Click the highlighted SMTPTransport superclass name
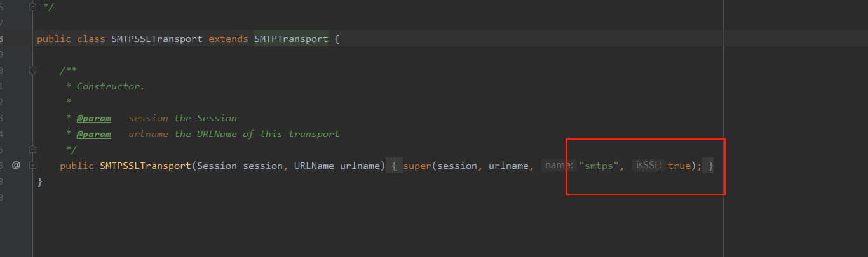The width and height of the screenshot is (868, 257). 291,39
